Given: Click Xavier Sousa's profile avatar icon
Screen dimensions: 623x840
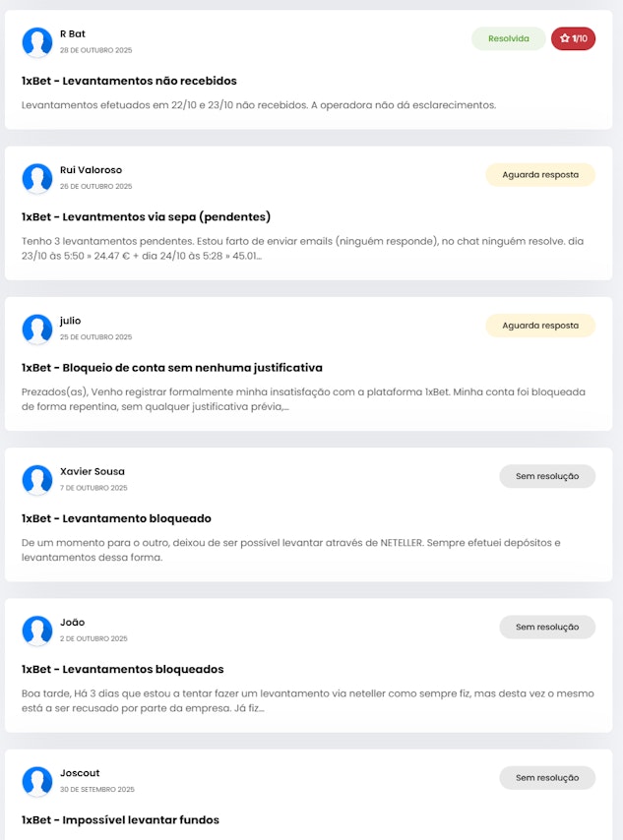Looking at the screenshot, I should point(36,480).
